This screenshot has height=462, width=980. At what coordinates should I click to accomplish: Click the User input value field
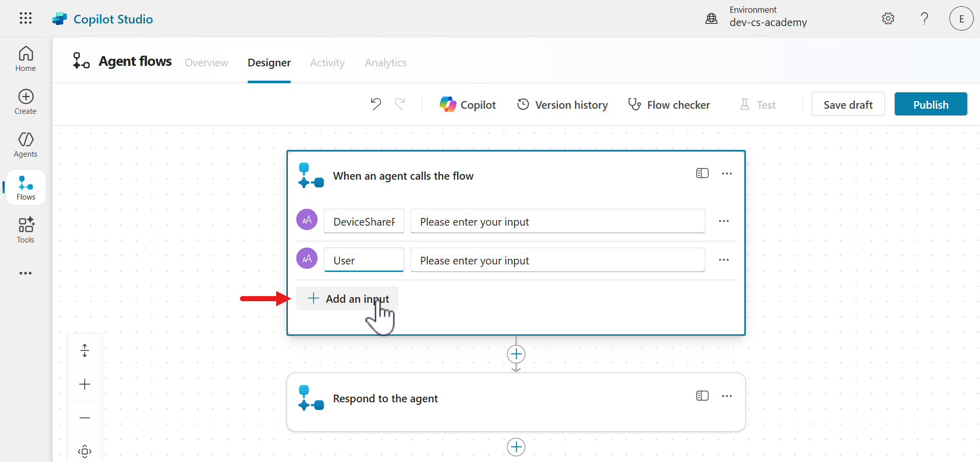point(557,260)
